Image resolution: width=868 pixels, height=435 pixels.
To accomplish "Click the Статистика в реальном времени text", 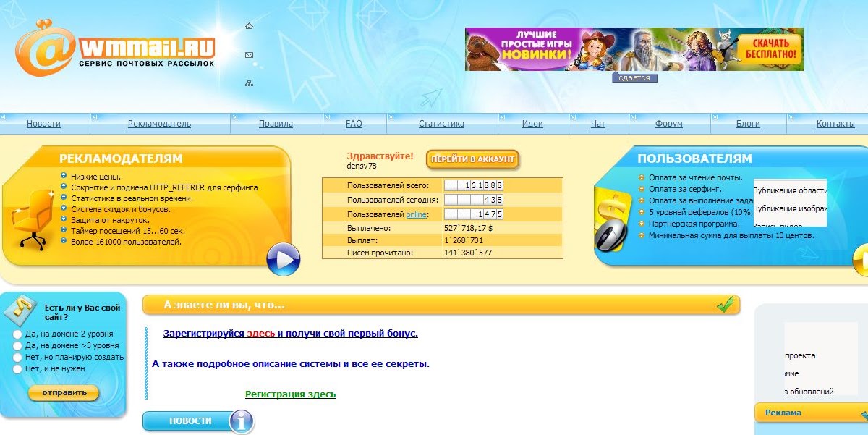I will point(132,198).
